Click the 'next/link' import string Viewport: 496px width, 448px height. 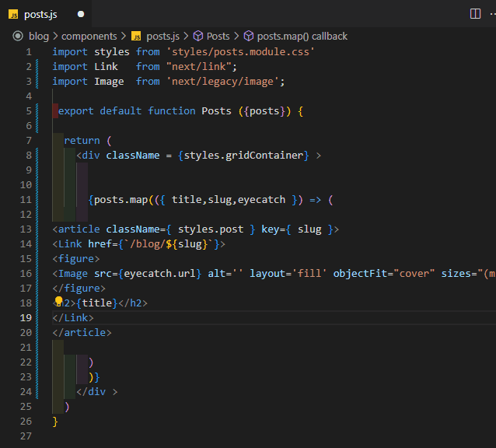pyautogui.click(x=198, y=66)
